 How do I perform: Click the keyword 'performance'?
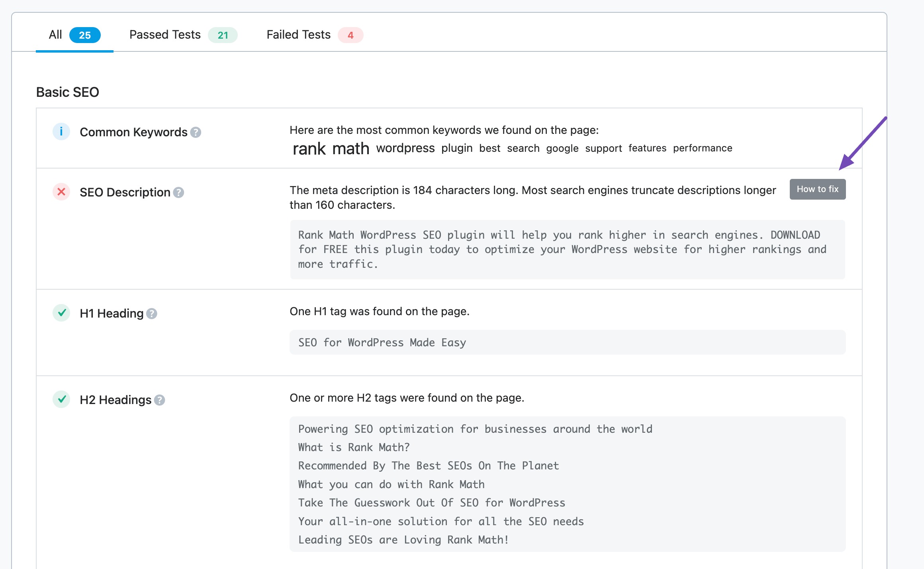pyautogui.click(x=703, y=148)
